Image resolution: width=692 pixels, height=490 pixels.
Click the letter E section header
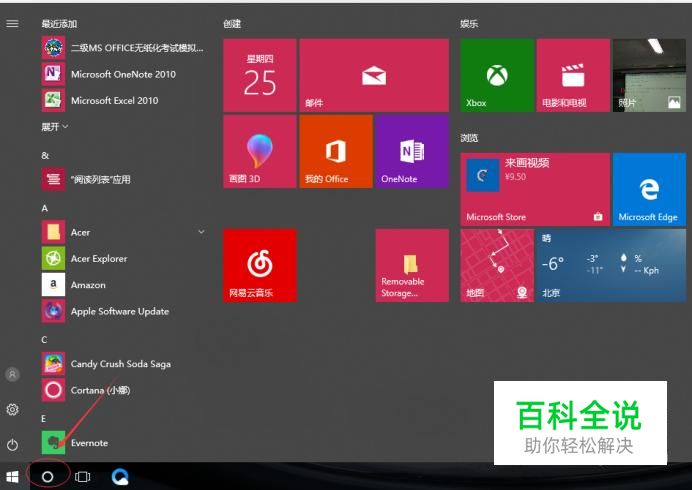(x=44, y=418)
